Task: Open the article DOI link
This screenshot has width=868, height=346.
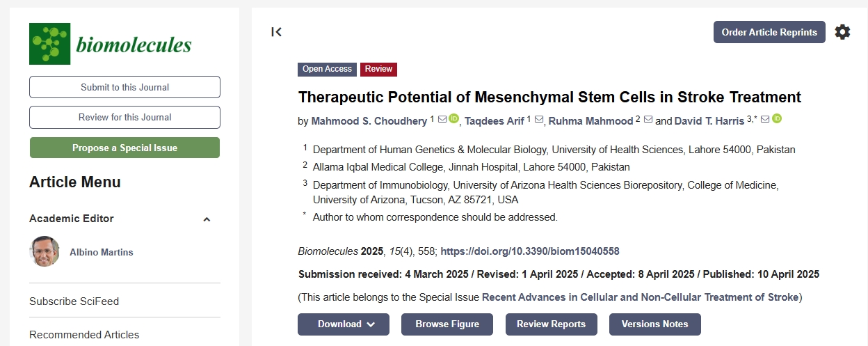Action: pyautogui.click(x=530, y=251)
